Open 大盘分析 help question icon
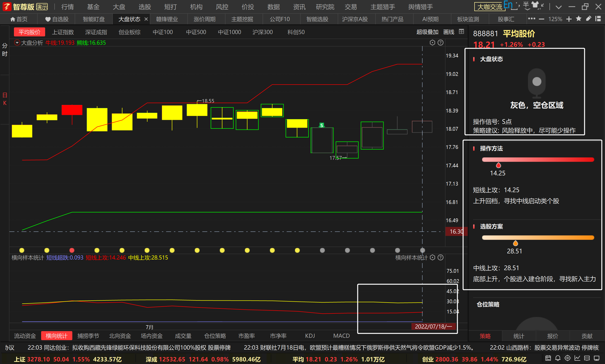Viewport: 605px width, 364px height. click(441, 43)
